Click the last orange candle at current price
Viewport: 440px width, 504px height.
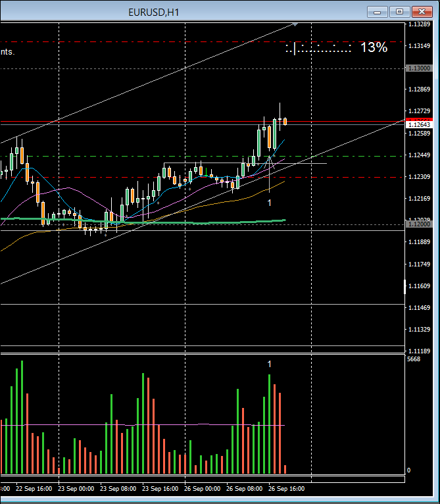285,121
